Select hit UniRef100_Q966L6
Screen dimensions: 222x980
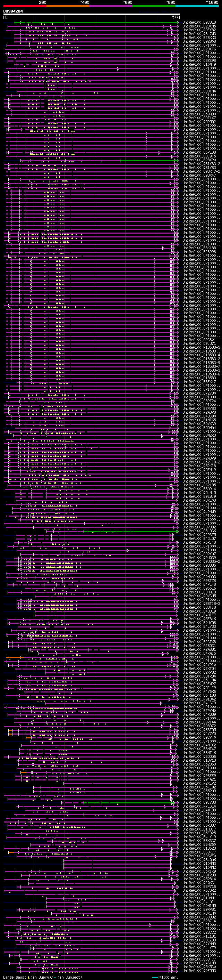[x=199, y=588]
